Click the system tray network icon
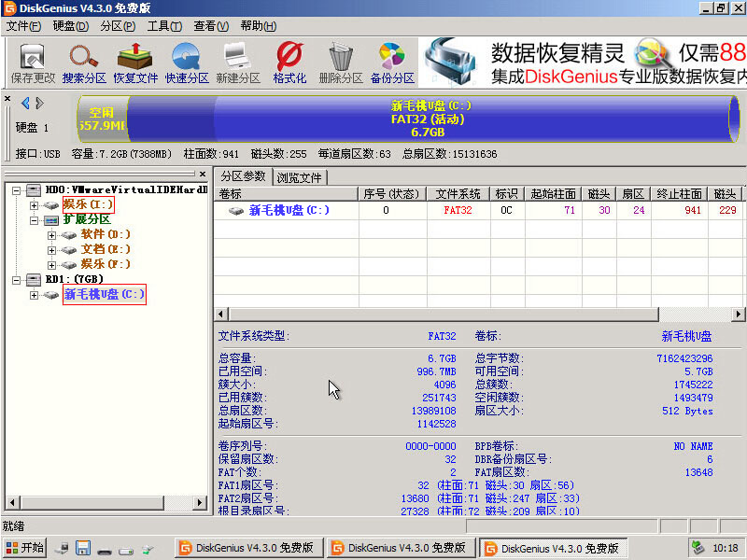The image size is (747, 560). click(698, 548)
